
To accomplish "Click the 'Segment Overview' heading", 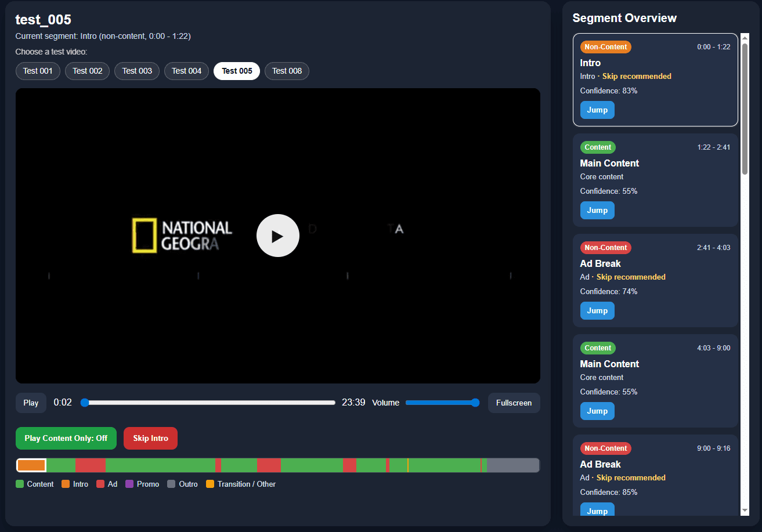I will coord(624,18).
